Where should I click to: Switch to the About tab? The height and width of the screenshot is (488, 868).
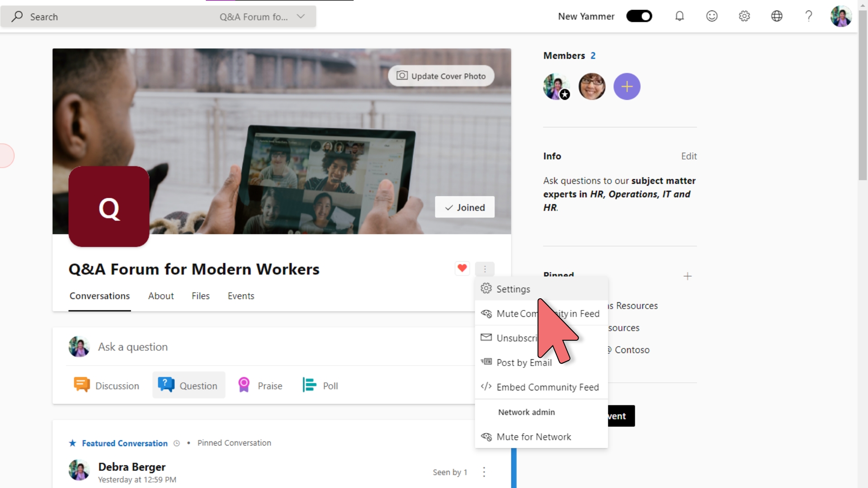(161, 296)
